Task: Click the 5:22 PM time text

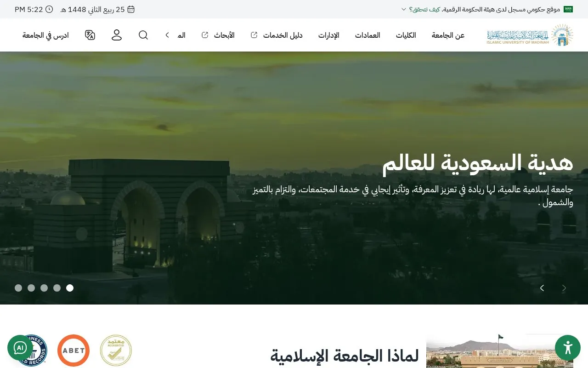Action: pos(29,9)
